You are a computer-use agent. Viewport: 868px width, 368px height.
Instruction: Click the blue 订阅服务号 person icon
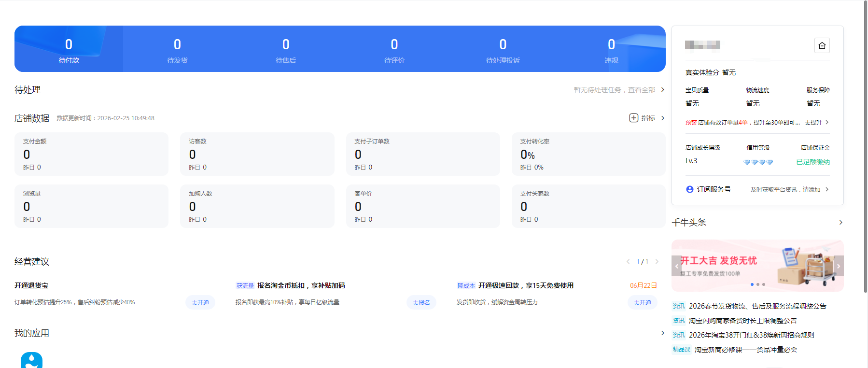tap(689, 189)
